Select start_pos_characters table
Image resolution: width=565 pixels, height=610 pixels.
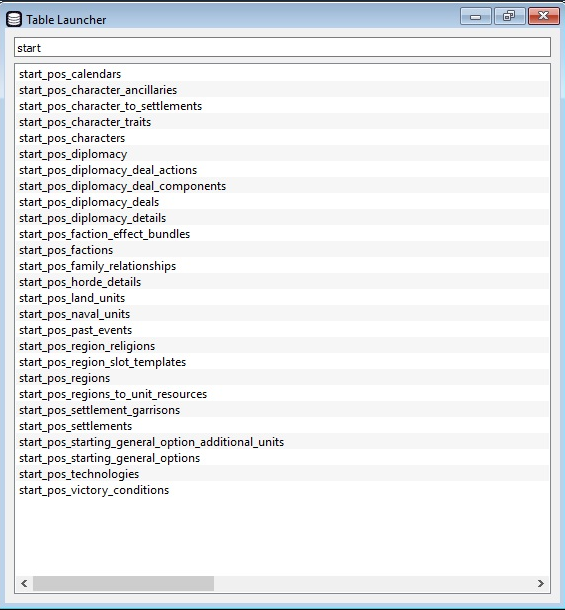[282, 138]
